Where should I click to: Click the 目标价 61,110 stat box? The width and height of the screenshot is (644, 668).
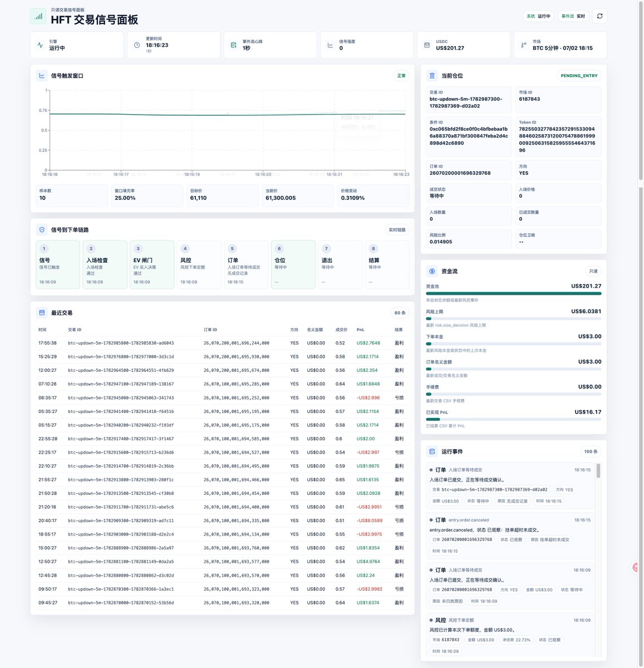point(223,195)
